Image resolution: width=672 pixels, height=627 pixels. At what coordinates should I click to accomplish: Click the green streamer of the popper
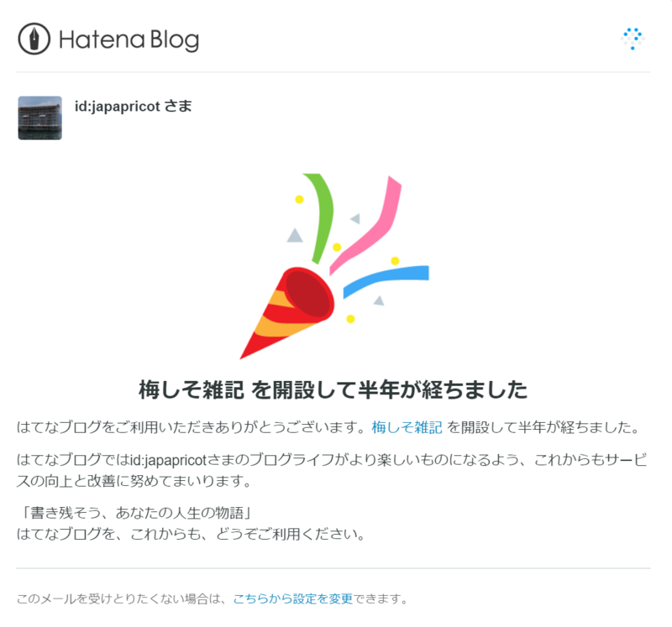pyautogui.click(x=318, y=218)
